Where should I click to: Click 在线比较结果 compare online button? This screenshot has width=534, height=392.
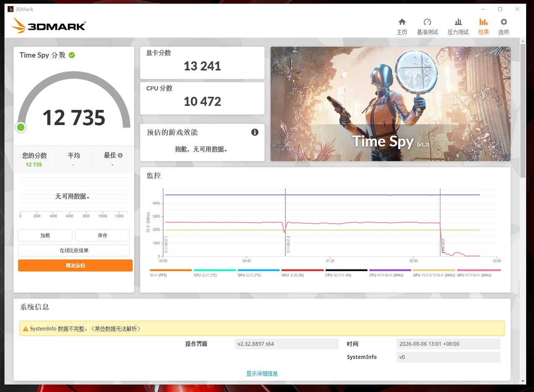(x=74, y=250)
